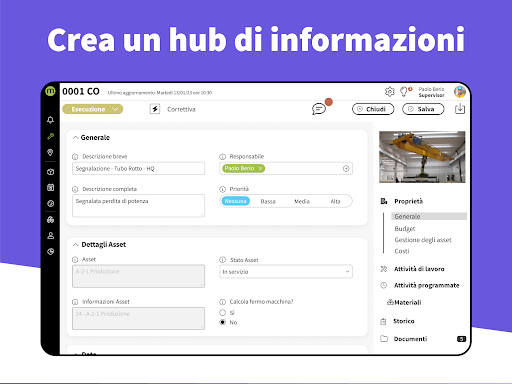Open settings gear in top bar
The height and width of the screenshot is (384, 512).
(x=389, y=91)
